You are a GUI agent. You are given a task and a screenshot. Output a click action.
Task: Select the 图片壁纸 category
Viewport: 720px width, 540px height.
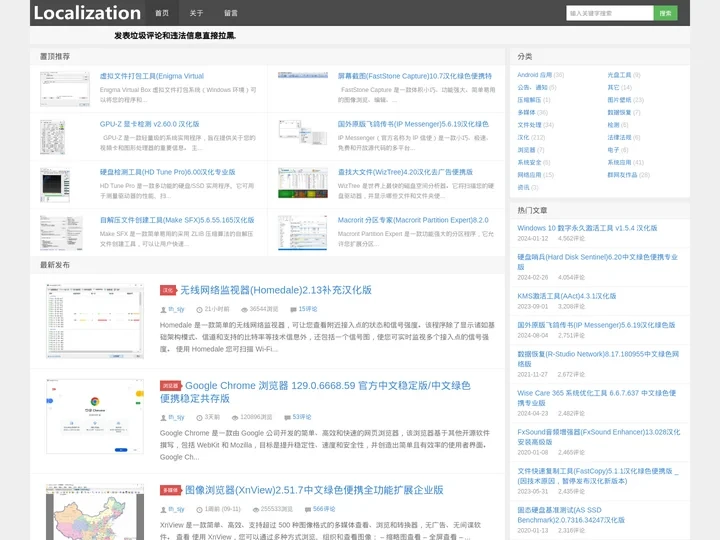coord(619,100)
